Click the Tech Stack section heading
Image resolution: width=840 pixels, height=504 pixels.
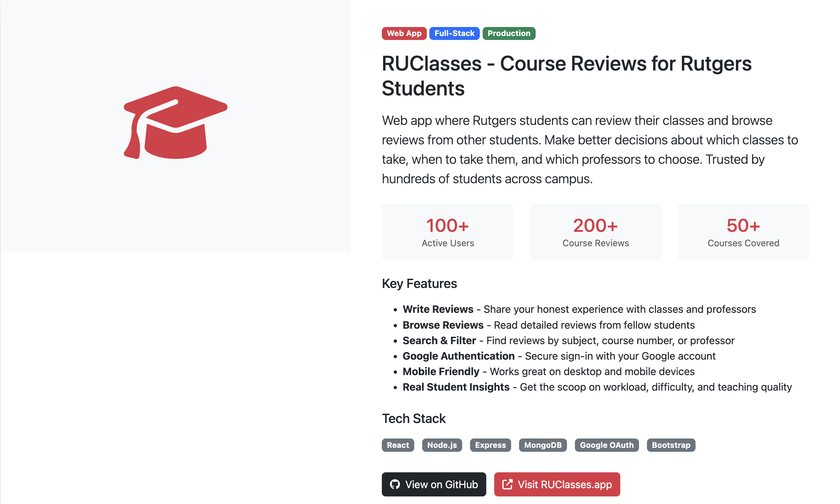click(x=414, y=418)
